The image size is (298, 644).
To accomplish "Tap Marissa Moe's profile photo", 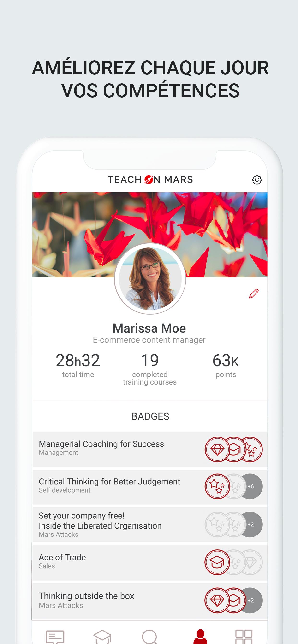I will [x=150, y=278].
